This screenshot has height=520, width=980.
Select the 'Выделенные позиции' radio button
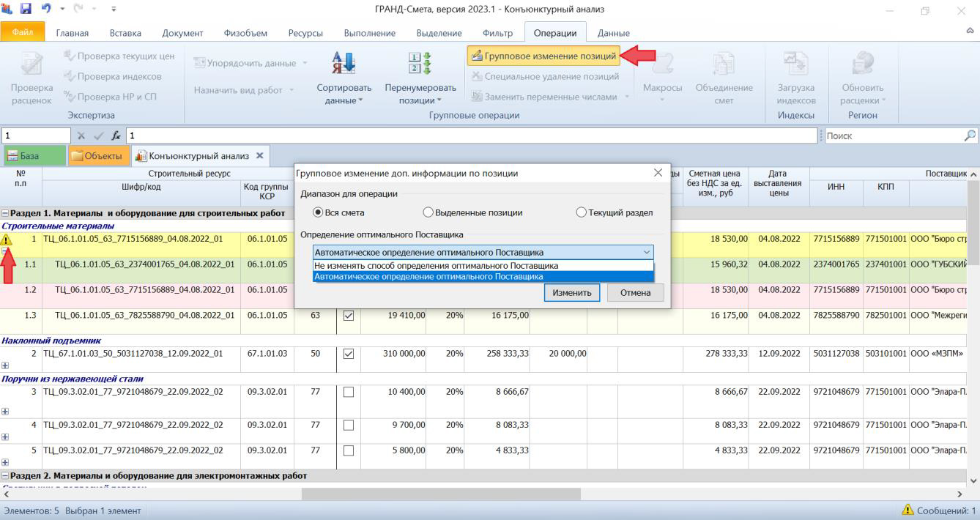coord(428,212)
